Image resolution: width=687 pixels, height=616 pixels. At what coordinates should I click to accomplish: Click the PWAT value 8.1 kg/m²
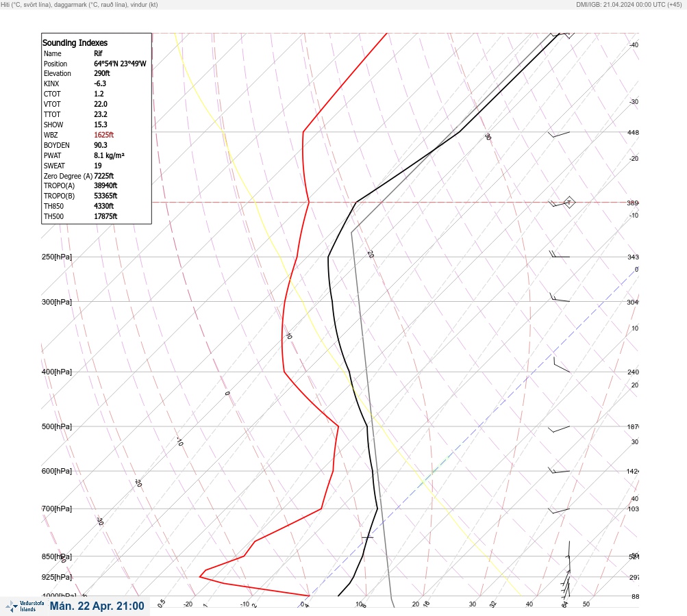pos(109,155)
